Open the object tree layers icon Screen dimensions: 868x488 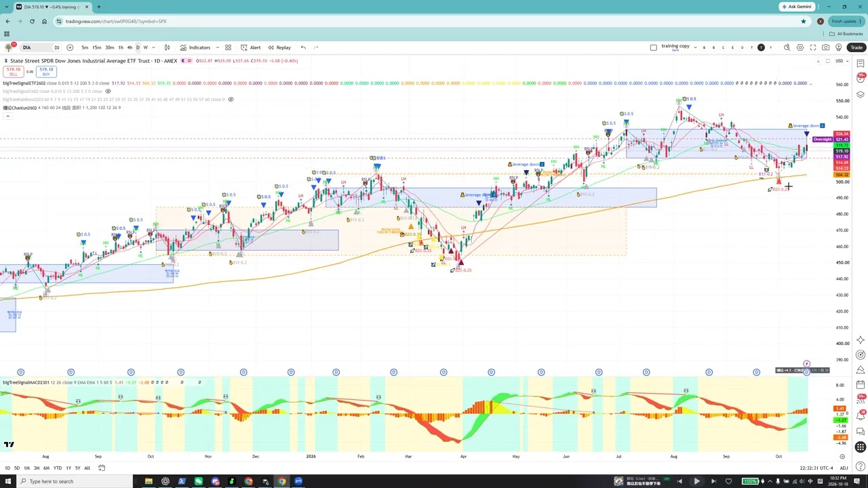tap(861, 94)
